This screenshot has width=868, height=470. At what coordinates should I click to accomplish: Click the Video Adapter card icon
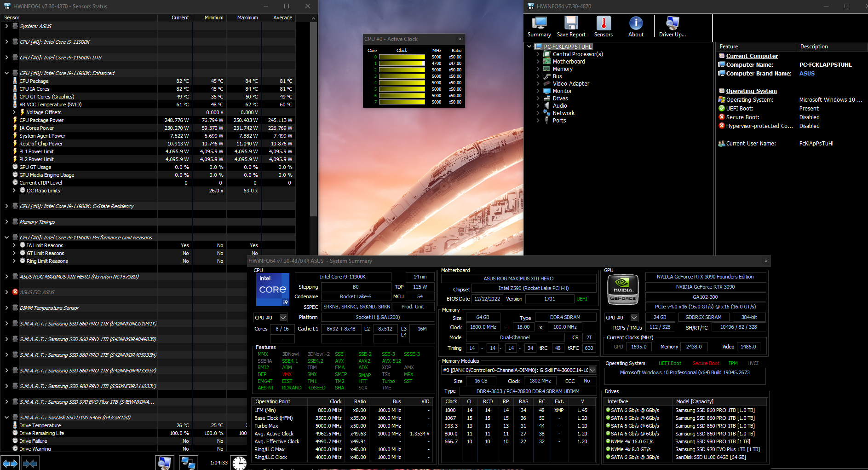tap(547, 83)
